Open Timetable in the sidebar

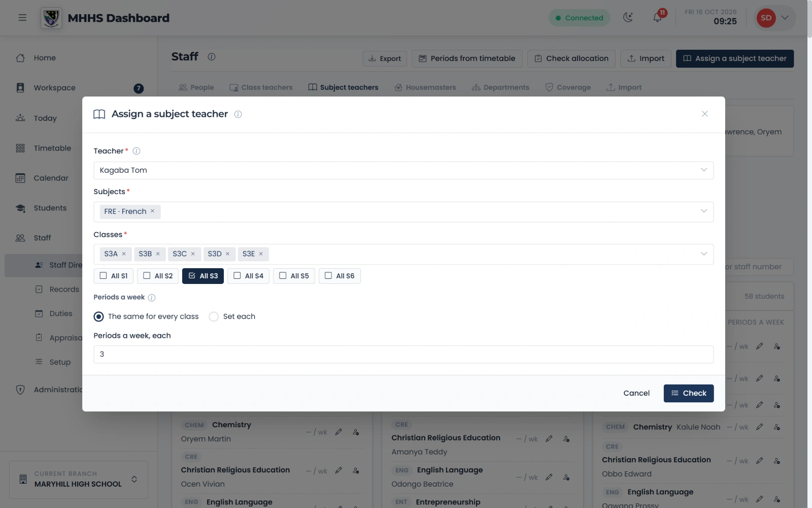coord(52,148)
